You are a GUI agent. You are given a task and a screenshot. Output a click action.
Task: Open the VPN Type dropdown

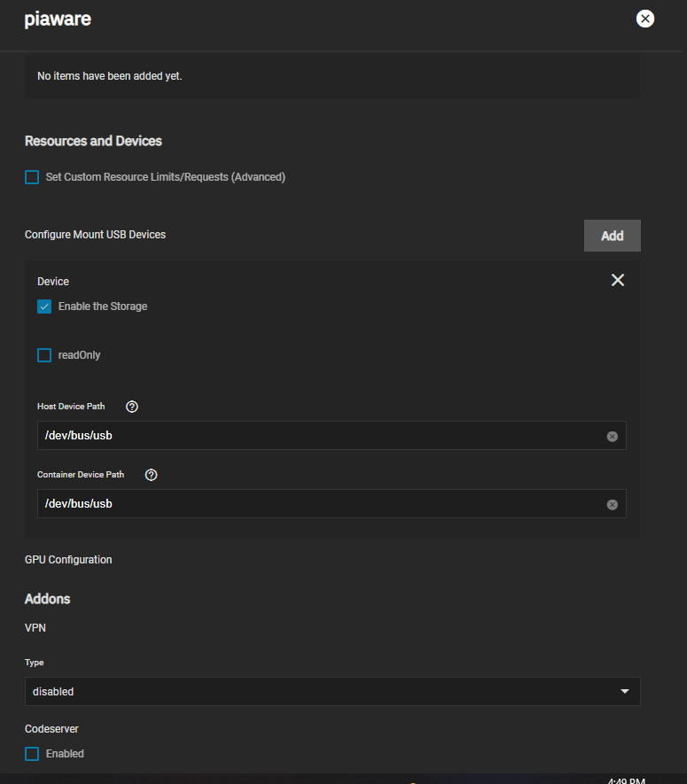[x=332, y=692]
